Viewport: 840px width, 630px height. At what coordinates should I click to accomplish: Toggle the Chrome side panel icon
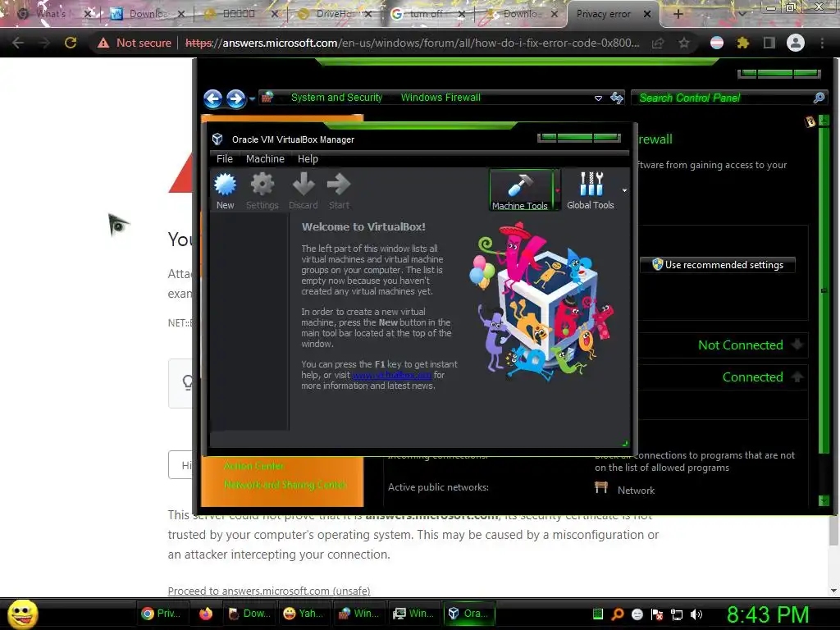[x=769, y=43]
